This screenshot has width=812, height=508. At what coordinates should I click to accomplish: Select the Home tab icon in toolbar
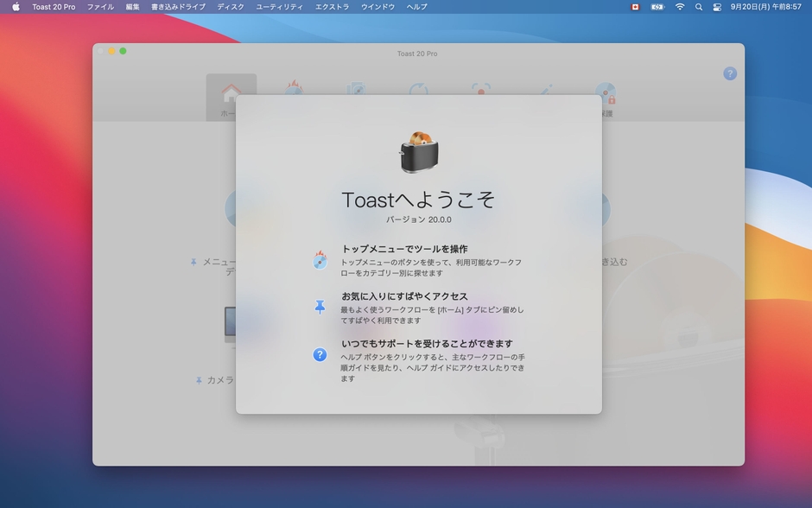[x=231, y=93]
